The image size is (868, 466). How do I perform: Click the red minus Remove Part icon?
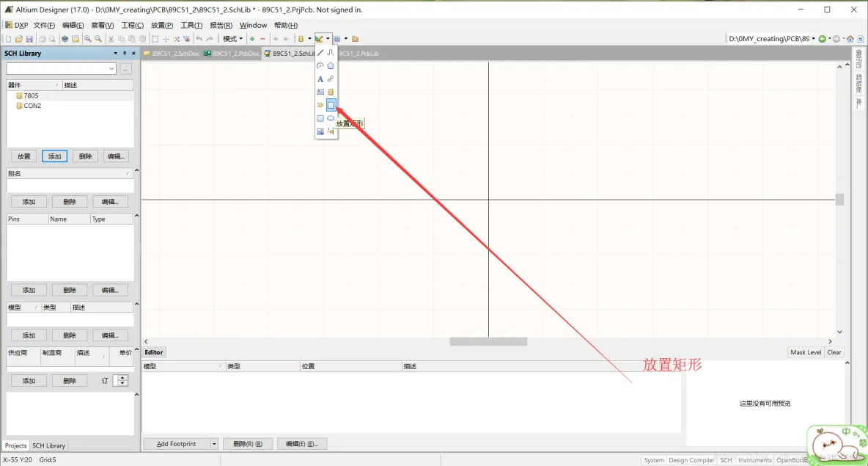click(262, 39)
